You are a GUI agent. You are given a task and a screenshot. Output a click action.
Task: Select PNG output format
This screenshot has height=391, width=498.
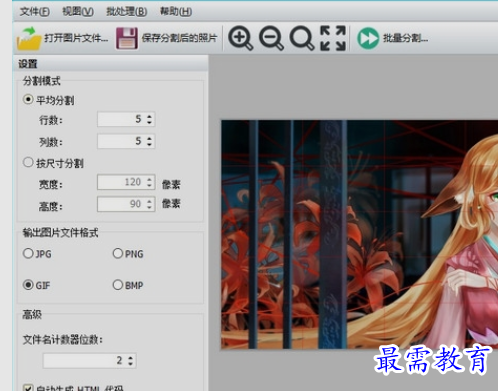(118, 253)
